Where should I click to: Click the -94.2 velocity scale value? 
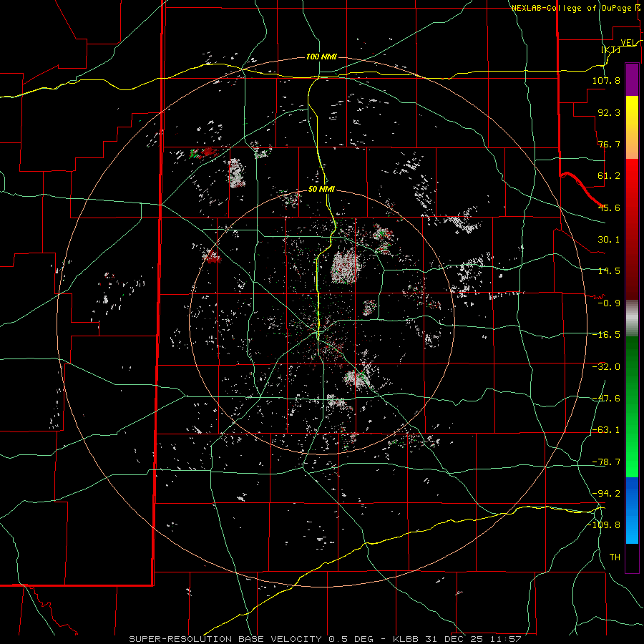click(606, 494)
